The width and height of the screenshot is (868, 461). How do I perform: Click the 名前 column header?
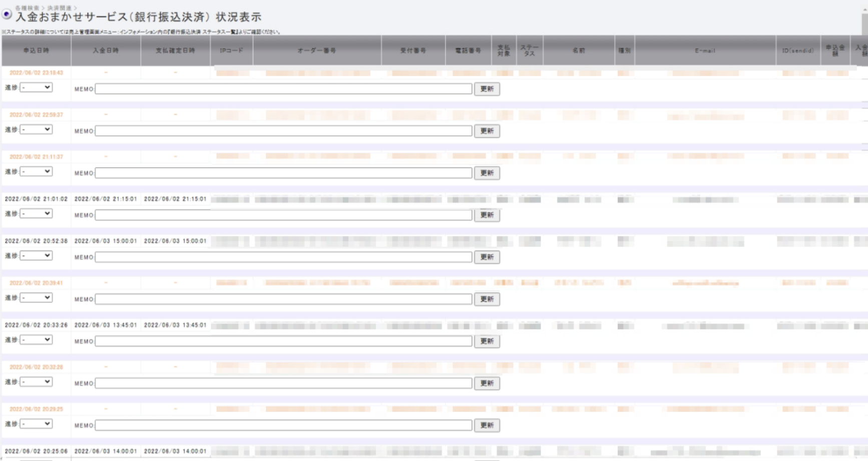[x=579, y=51]
